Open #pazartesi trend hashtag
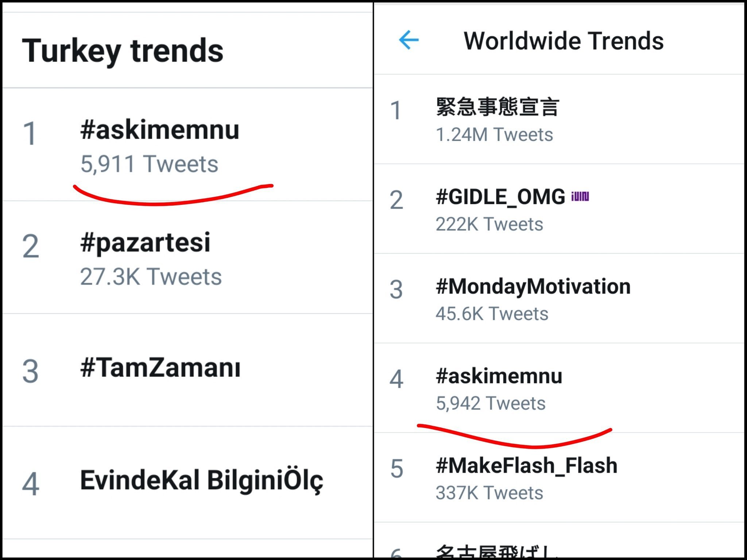This screenshot has width=747, height=560. [145, 243]
